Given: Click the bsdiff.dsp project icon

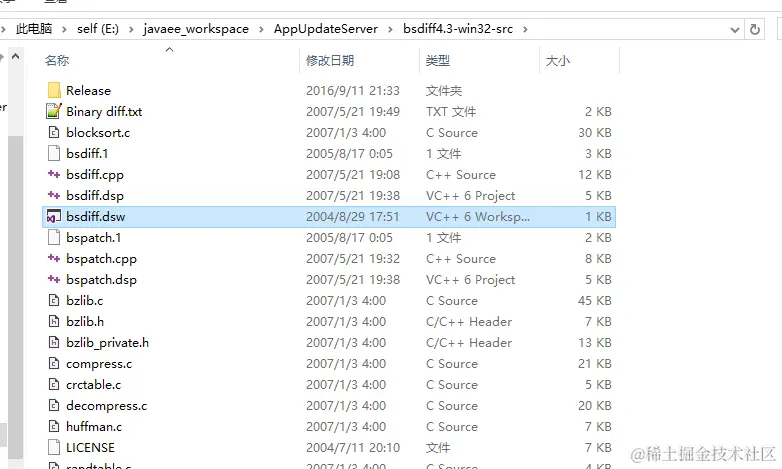Looking at the screenshot, I should point(54,195).
